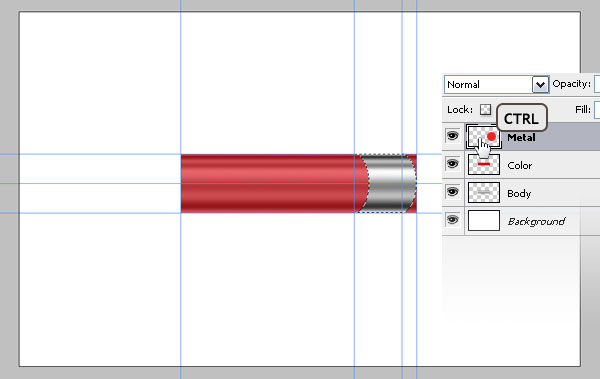The width and height of the screenshot is (600, 379).
Task: Select the Body layer name
Action: [x=519, y=193]
